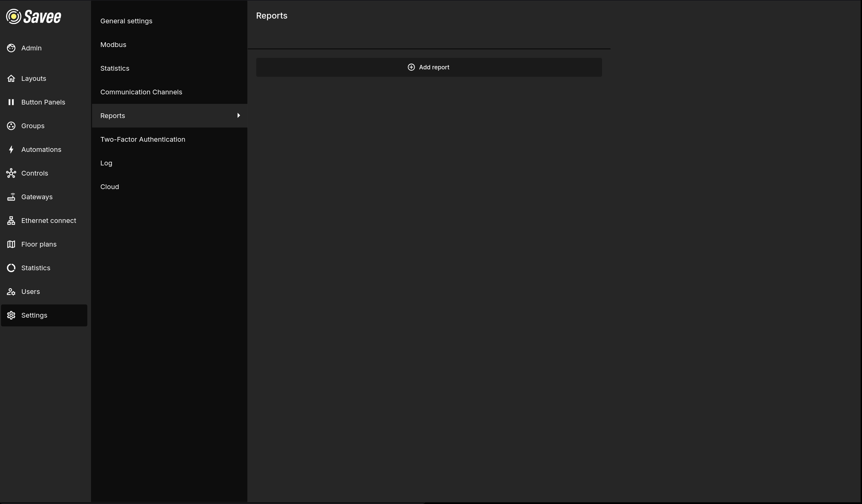This screenshot has width=862, height=504.
Task: Click the Gateways router icon
Action: pos(11,197)
